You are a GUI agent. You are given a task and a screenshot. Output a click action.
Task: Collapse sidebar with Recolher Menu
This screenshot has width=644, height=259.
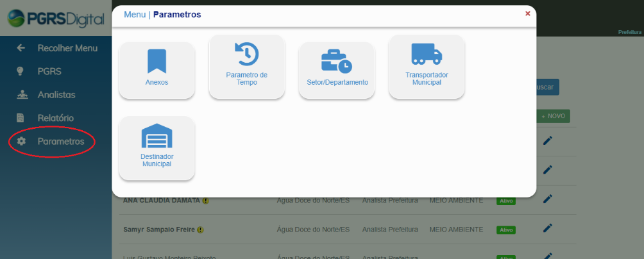(x=67, y=47)
